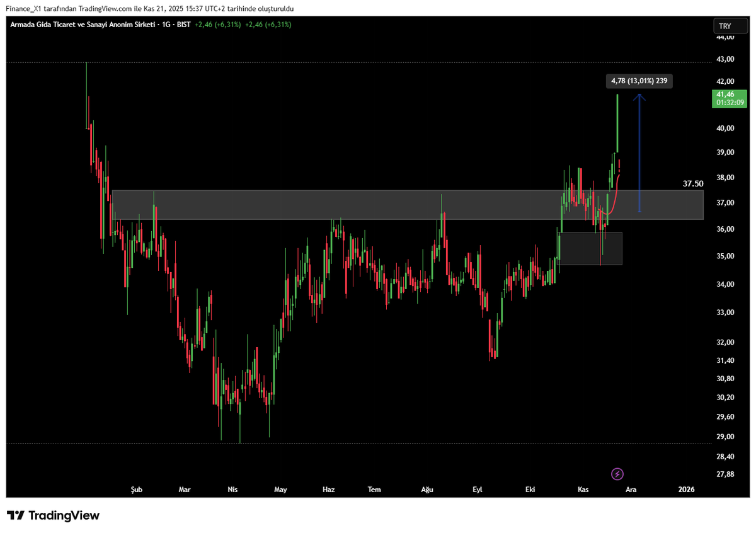Click the 28,40 price axis label

[x=725, y=456]
